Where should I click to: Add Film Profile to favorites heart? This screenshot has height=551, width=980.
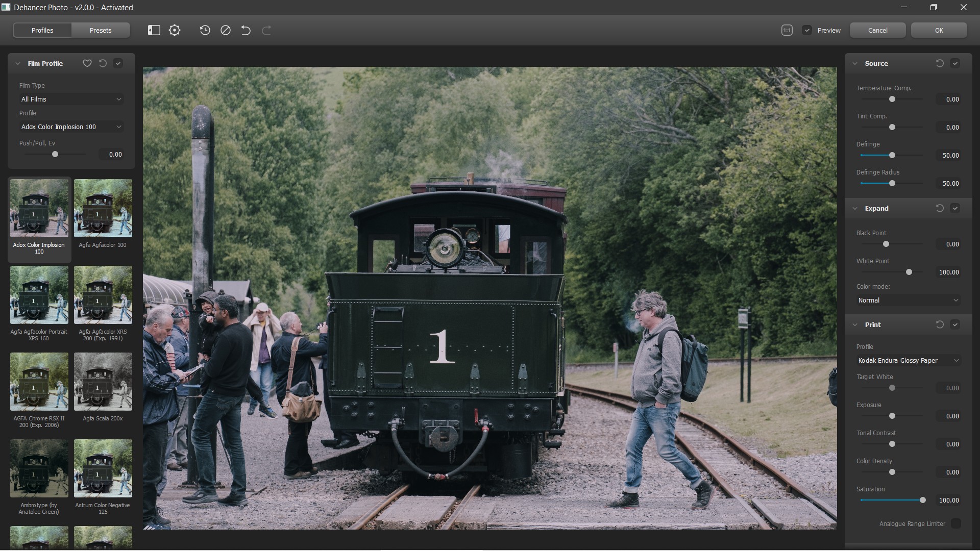[x=87, y=63]
